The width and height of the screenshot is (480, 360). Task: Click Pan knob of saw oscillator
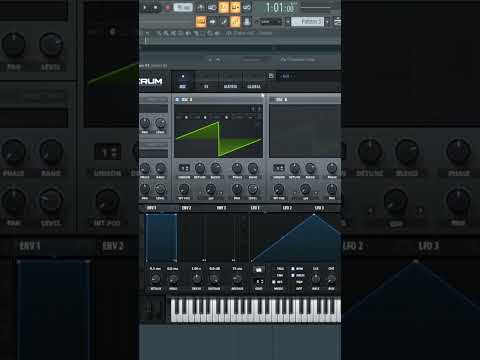[x=237, y=189]
